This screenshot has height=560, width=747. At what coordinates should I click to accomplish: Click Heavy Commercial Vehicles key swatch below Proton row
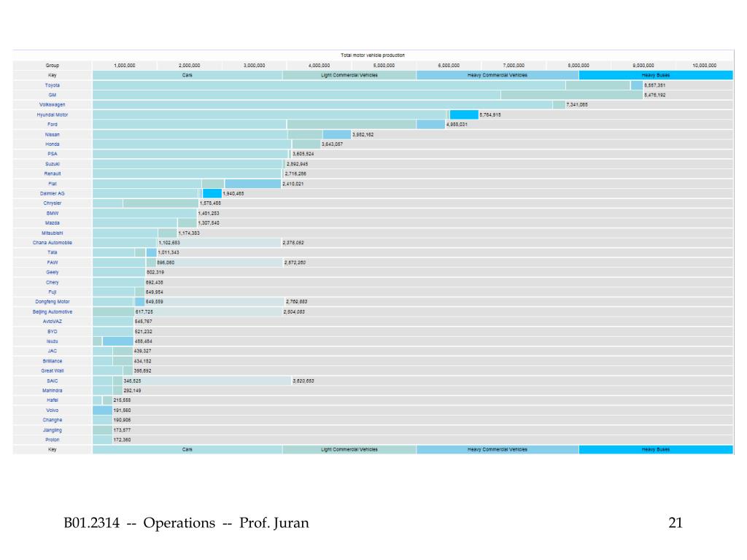(498, 449)
